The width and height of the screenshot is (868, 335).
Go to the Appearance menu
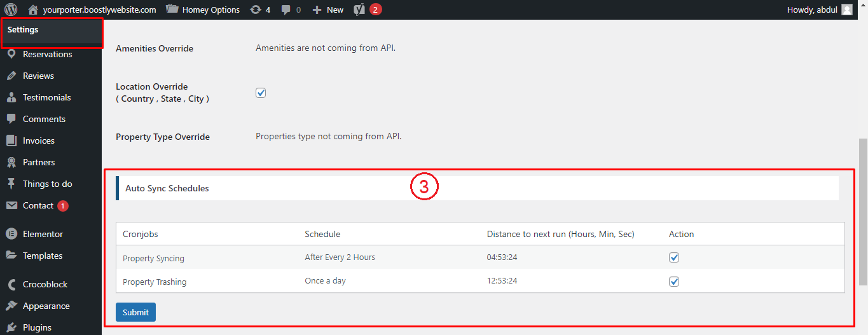[46, 306]
